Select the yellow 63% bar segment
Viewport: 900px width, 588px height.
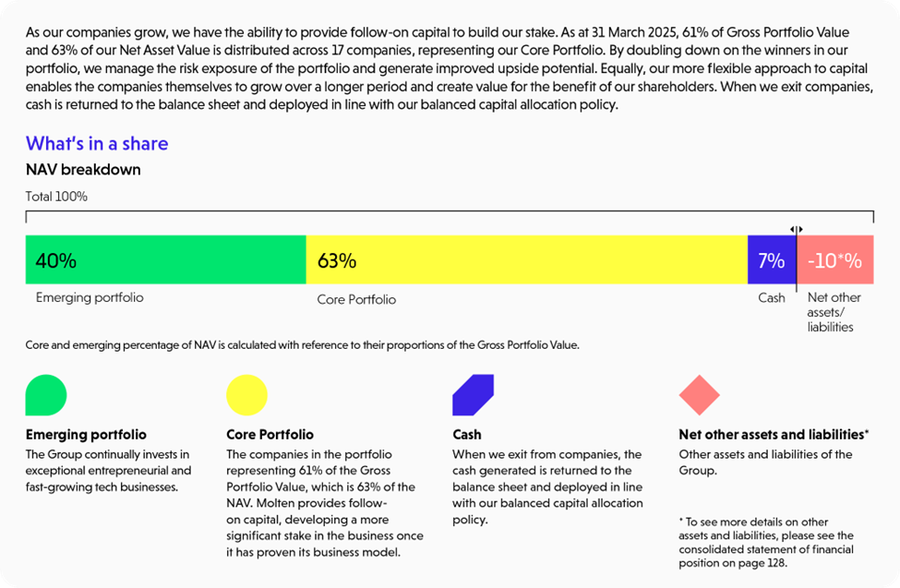coord(526,260)
